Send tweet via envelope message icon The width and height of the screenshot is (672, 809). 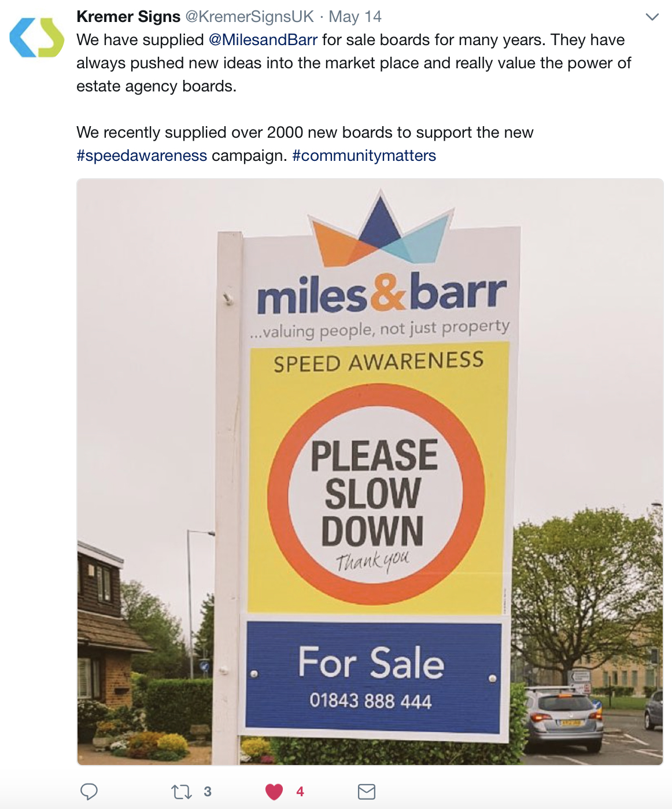pyautogui.click(x=367, y=791)
